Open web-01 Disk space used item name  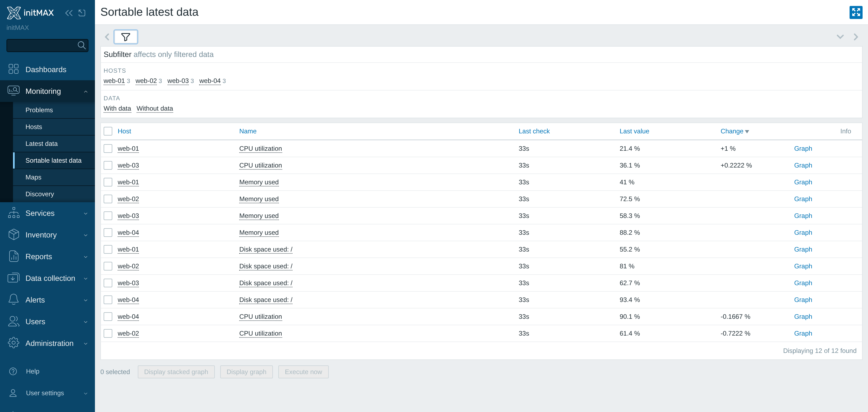click(x=266, y=249)
